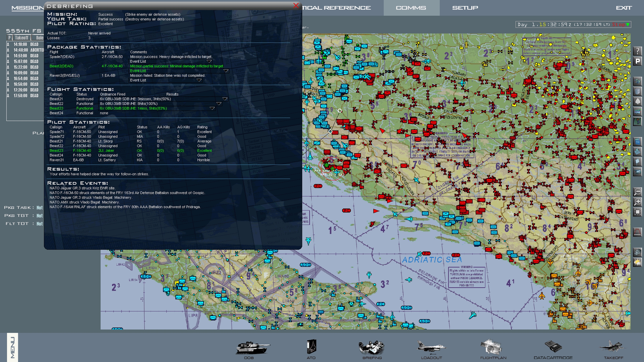Select the 14:48:00 ABORTED flight row
This screenshot has height=362, width=644.
tap(26, 50)
